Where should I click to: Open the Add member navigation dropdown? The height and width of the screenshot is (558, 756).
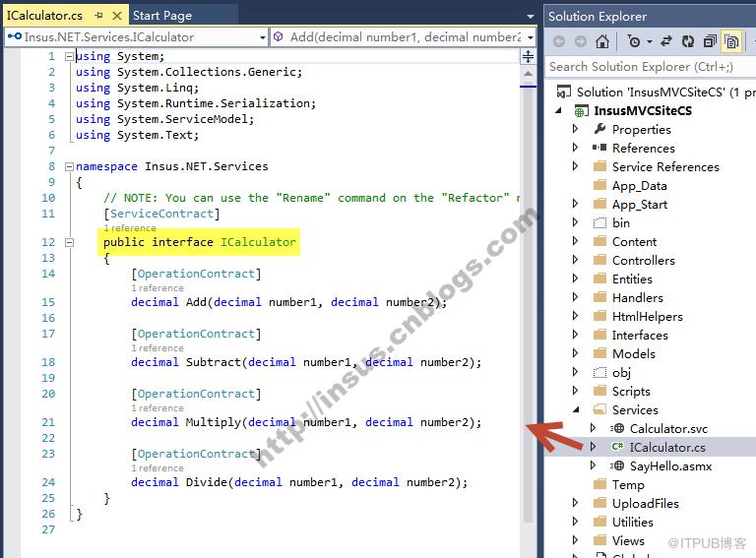click(404, 37)
